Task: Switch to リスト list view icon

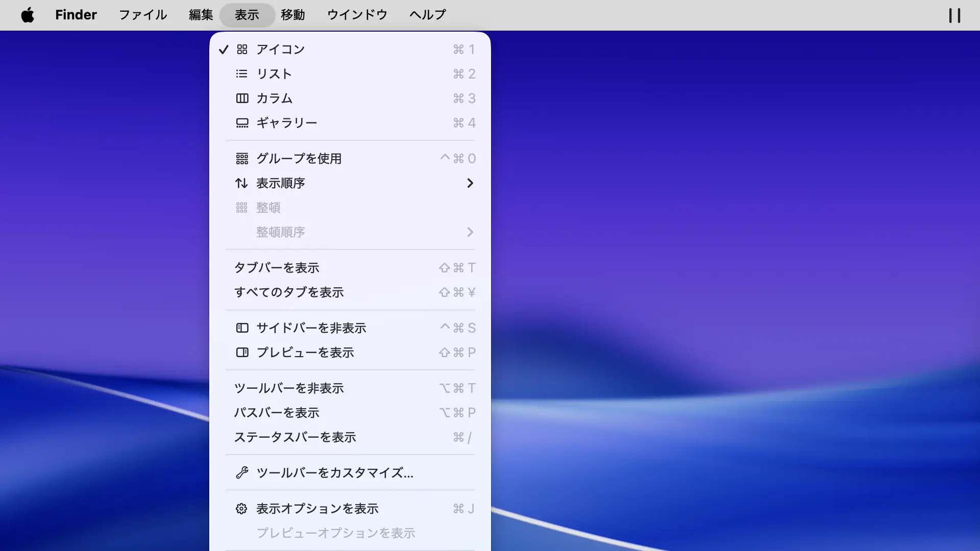Action: [242, 74]
